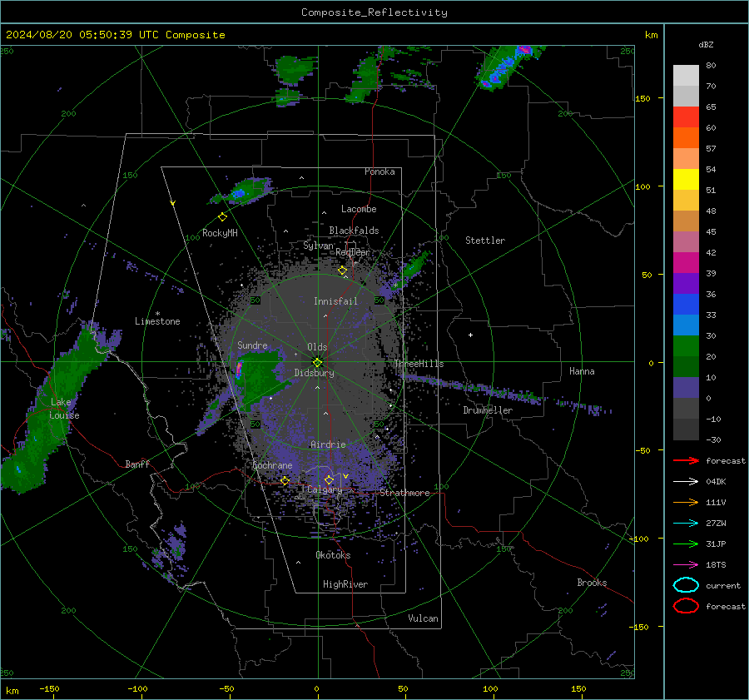Viewport: 749px width, 700px height.
Task: Click the HighRiver city label
Action: pos(345,584)
